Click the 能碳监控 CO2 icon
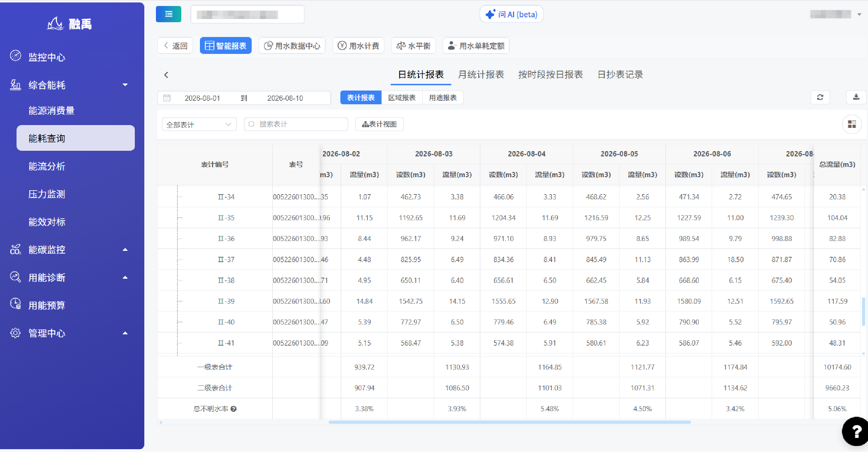This screenshot has width=868, height=452. click(15, 249)
